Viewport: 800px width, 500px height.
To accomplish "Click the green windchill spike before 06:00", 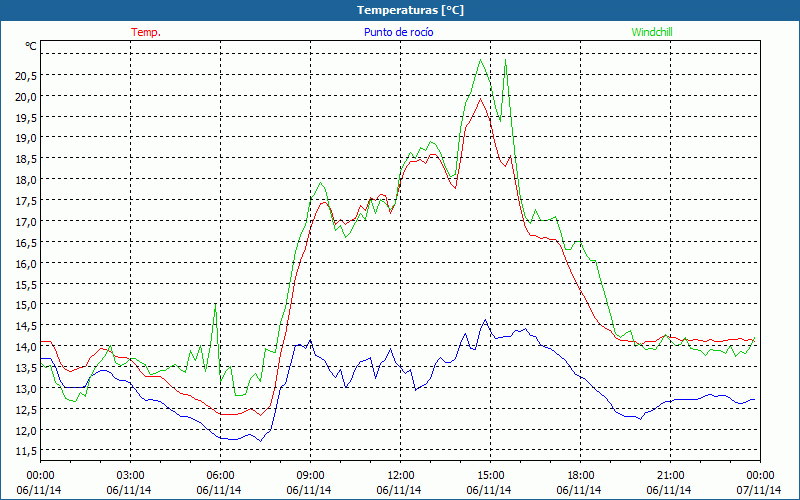I will [215, 304].
